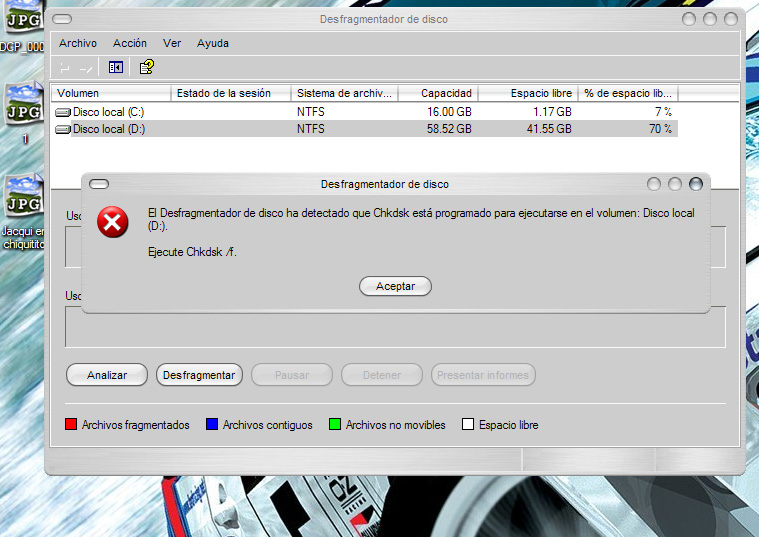This screenshot has height=537, width=759.
Task: Open the Archivo menu
Action: (78, 43)
